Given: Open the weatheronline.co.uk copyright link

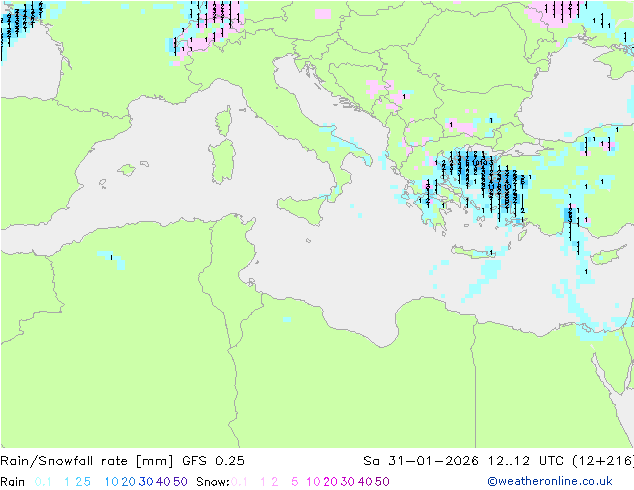Looking at the screenshot, I should coord(550,482).
